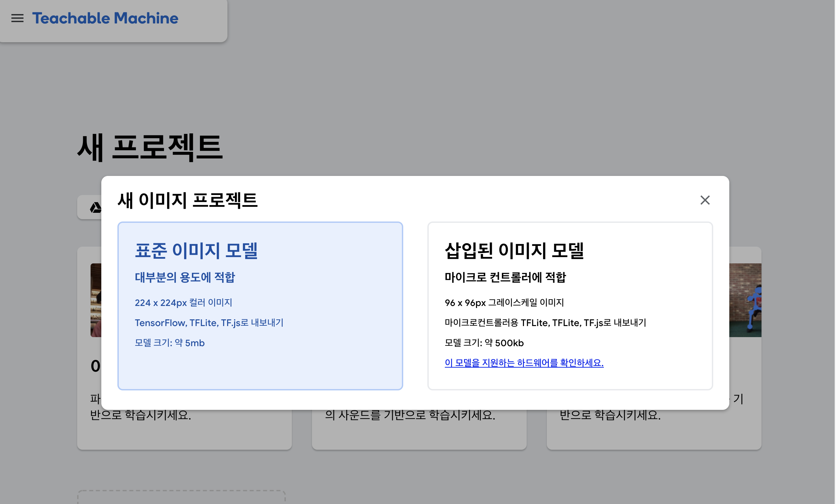The image size is (840, 504).
Task: Click the 모델 크기: 약 500kb text
Action: [x=484, y=343]
